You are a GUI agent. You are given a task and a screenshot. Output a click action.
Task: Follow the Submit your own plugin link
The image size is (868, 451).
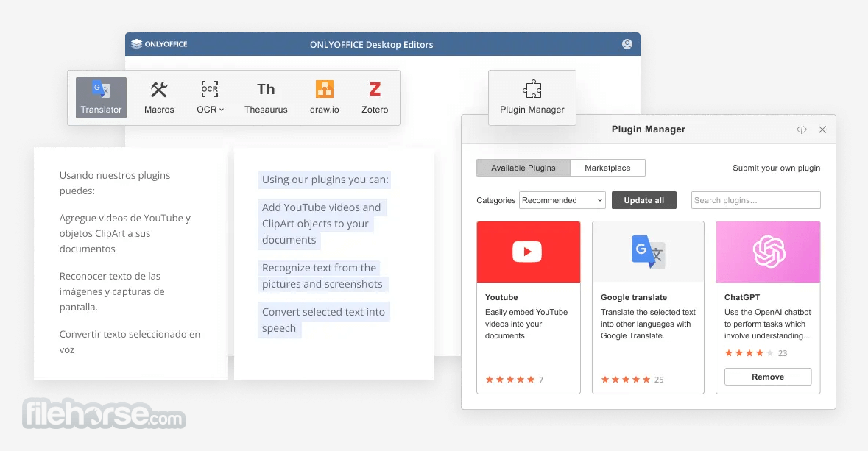click(x=776, y=168)
